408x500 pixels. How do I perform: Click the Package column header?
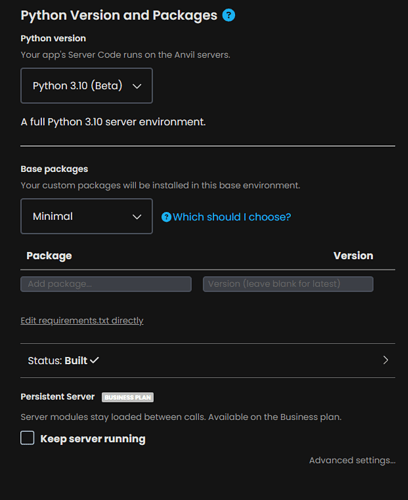pos(49,256)
